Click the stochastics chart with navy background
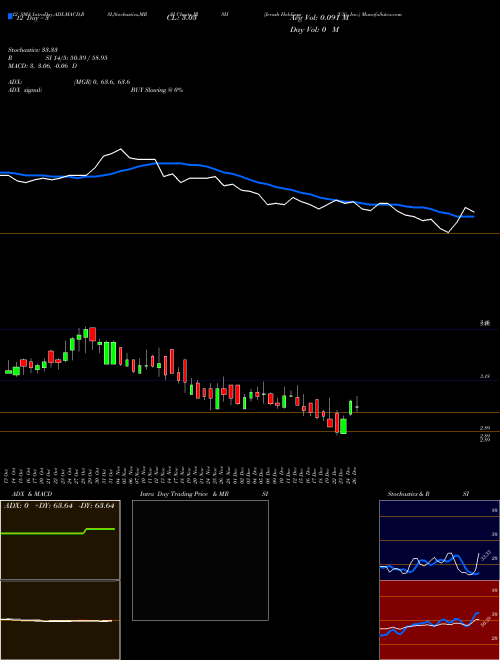 [439, 540]
